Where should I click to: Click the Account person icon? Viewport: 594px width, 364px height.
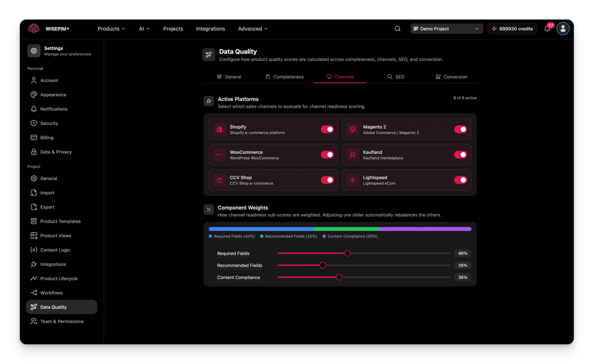pos(34,80)
